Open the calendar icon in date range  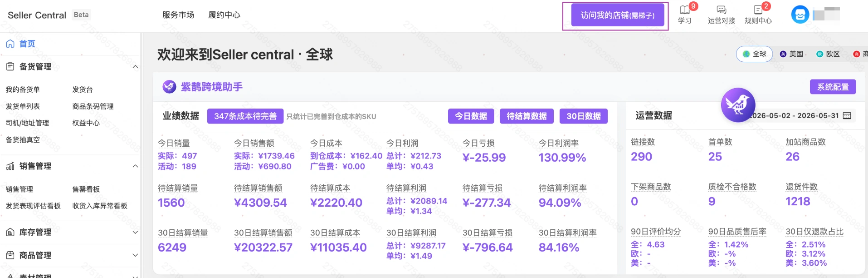click(847, 116)
